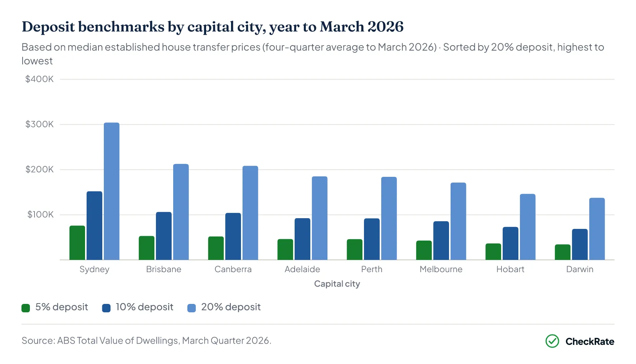636x364 pixels.
Task: Select Adelaide's 5% deposit bar
Action: pos(285,250)
